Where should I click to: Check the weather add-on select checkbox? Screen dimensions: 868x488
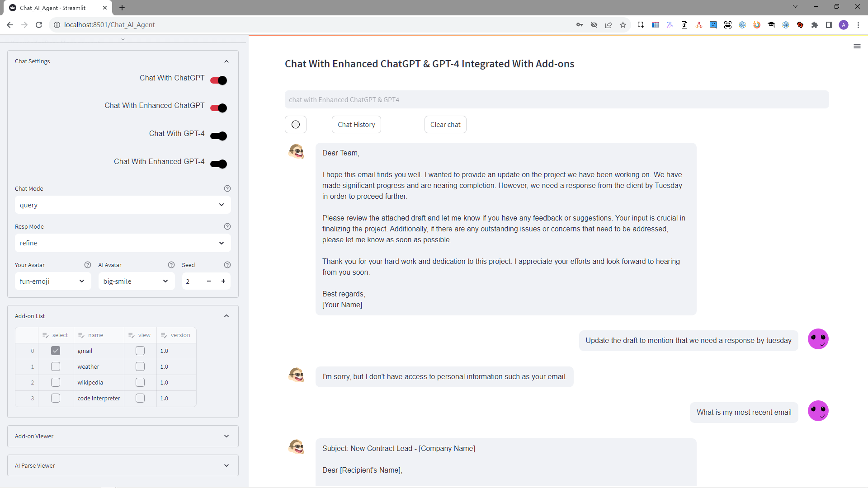point(55,366)
